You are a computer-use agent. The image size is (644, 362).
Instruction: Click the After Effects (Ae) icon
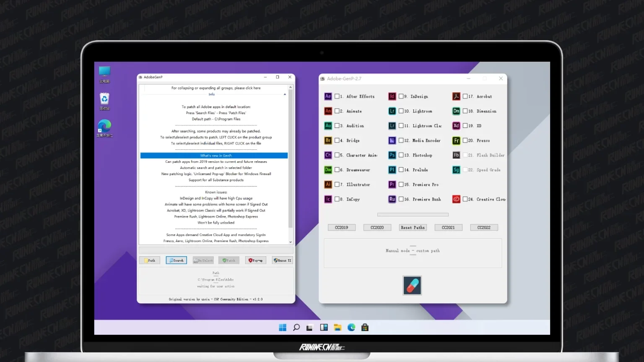coord(328,96)
